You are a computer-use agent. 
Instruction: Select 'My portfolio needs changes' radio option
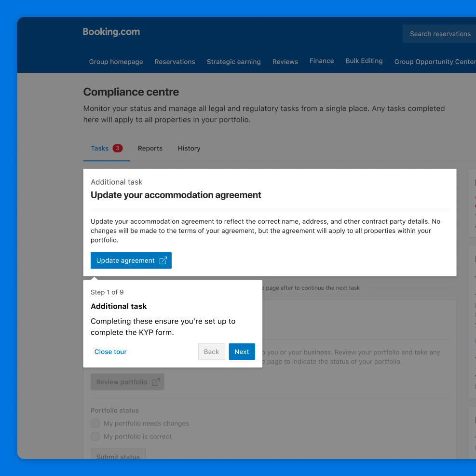pyautogui.click(x=95, y=423)
